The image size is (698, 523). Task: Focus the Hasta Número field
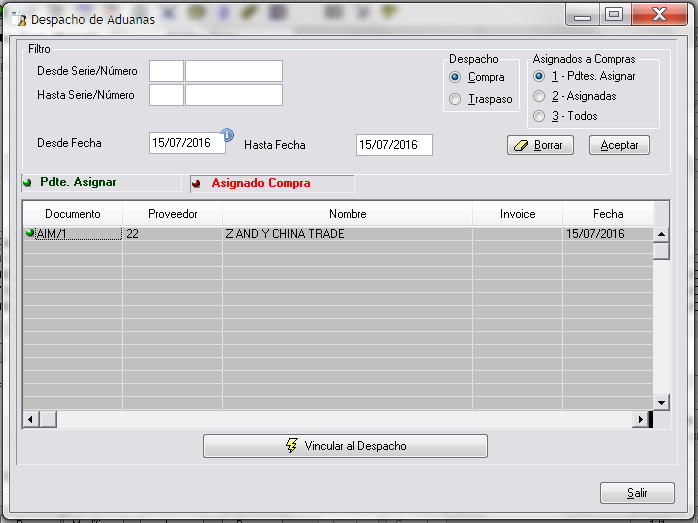[x=234, y=95]
